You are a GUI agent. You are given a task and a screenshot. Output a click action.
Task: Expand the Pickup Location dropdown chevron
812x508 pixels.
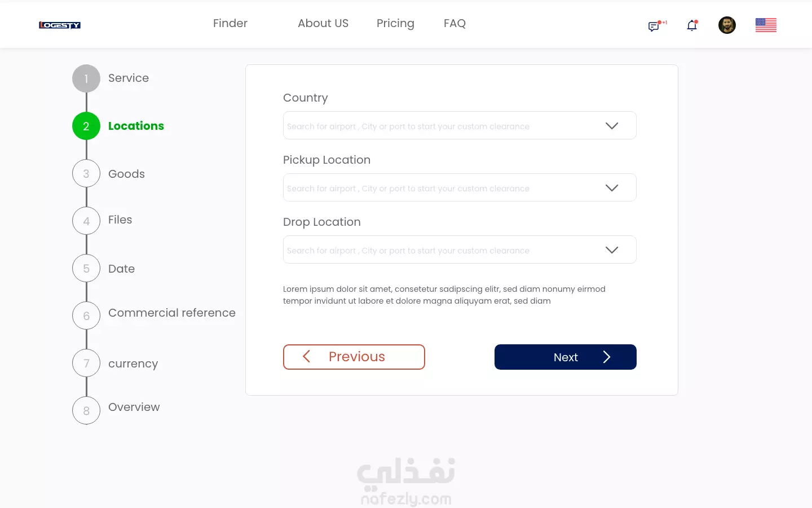(612, 188)
